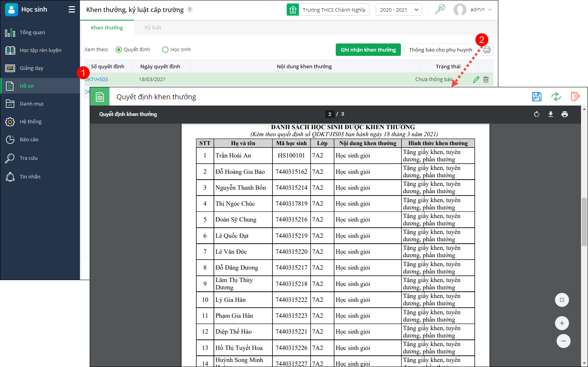This screenshot has width=588, height=367.
Task: Select the Quyết định radio button
Action: click(x=119, y=50)
